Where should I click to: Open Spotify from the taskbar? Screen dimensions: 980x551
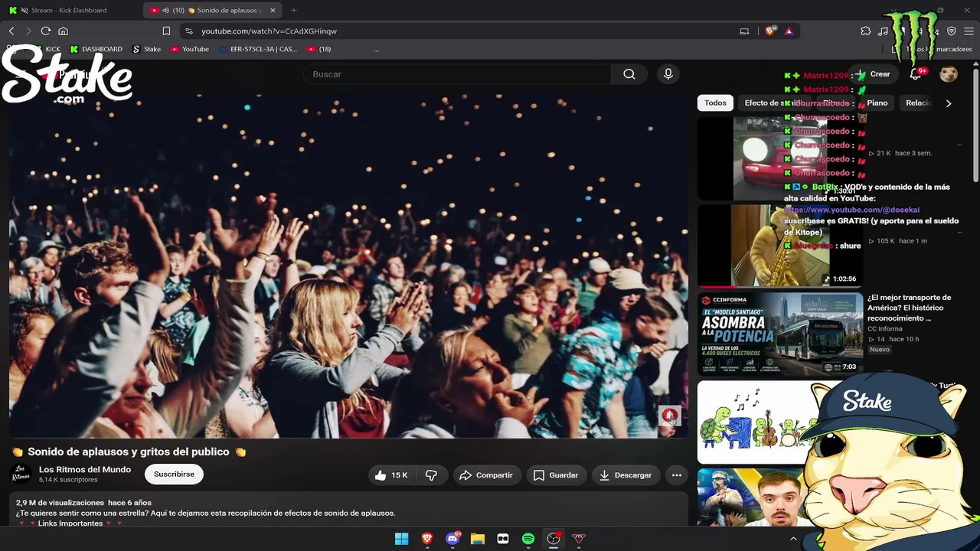[528, 539]
